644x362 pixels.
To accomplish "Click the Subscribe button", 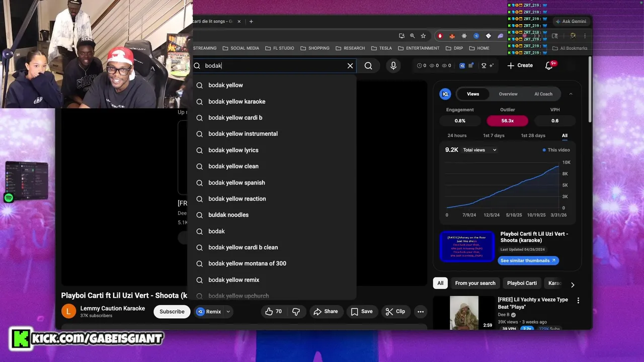I will (172, 312).
